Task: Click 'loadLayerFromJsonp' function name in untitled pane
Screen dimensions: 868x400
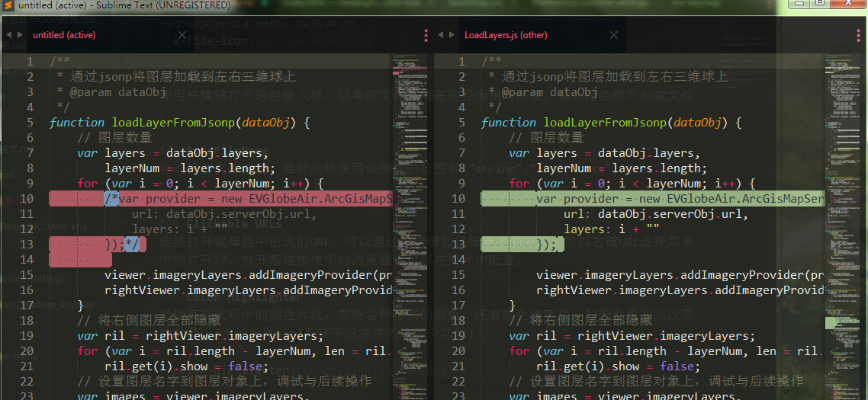Action: point(173,122)
